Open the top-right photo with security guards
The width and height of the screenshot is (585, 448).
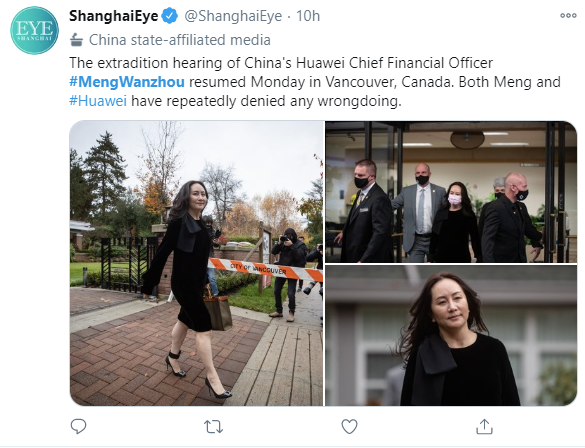(x=451, y=191)
